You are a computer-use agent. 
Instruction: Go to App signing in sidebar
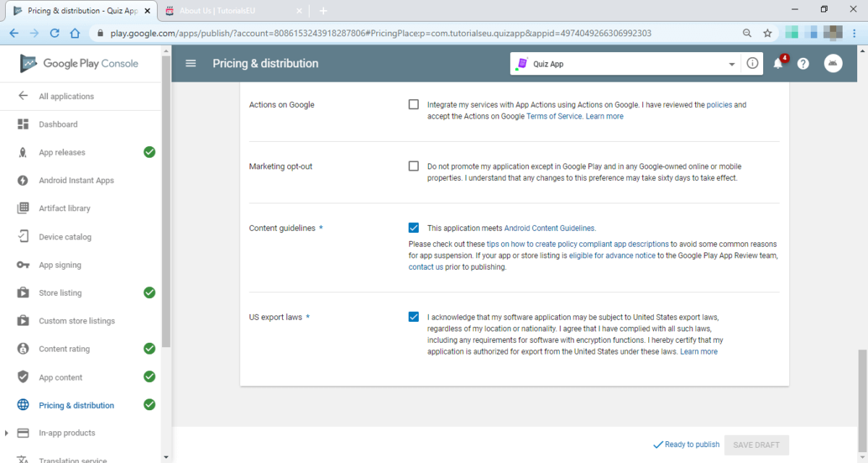[x=60, y=265]
